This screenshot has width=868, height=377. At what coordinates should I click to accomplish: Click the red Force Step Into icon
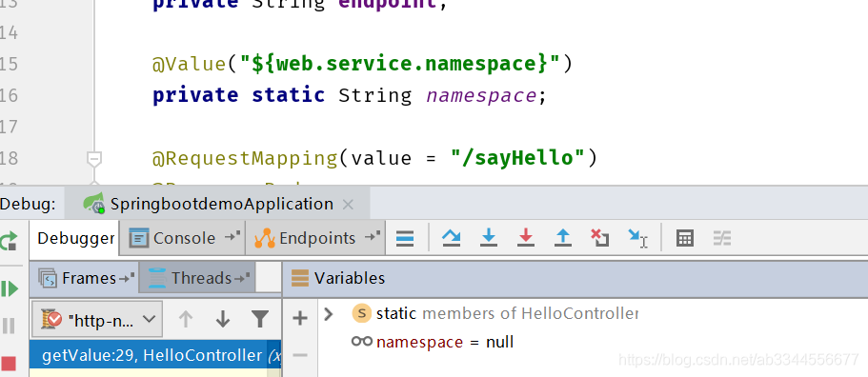526,238
